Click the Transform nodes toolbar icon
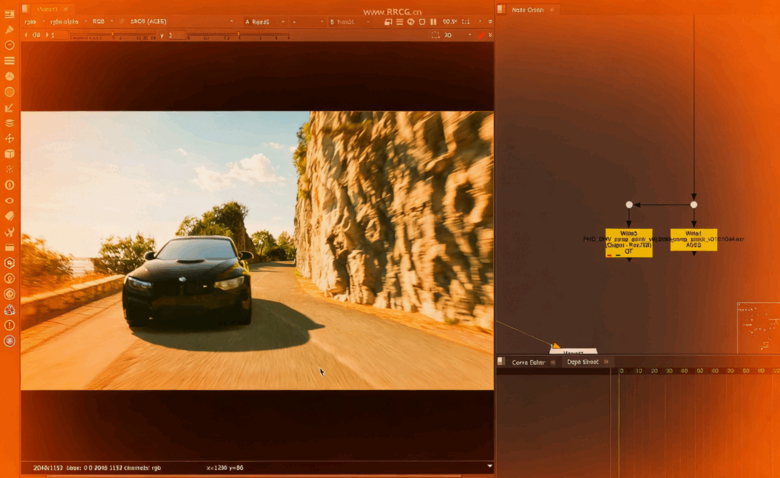This screenshot has height=478, width=780. (9, 138)
